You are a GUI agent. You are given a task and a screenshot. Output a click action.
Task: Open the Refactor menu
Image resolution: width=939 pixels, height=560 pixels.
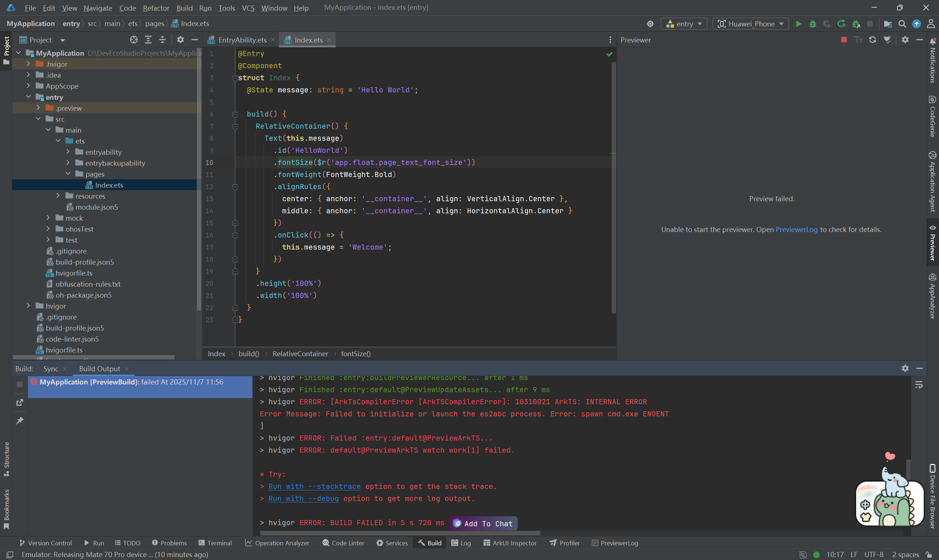[156, 8]
